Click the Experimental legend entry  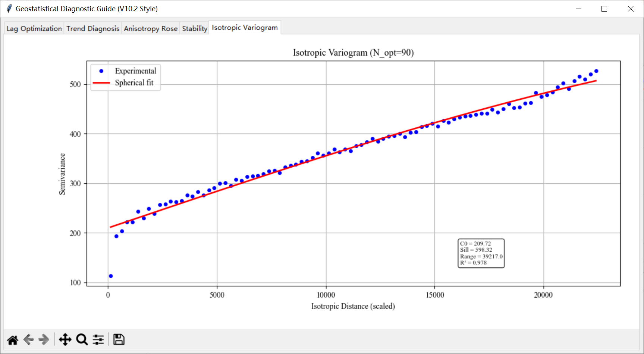click(135, 71)
